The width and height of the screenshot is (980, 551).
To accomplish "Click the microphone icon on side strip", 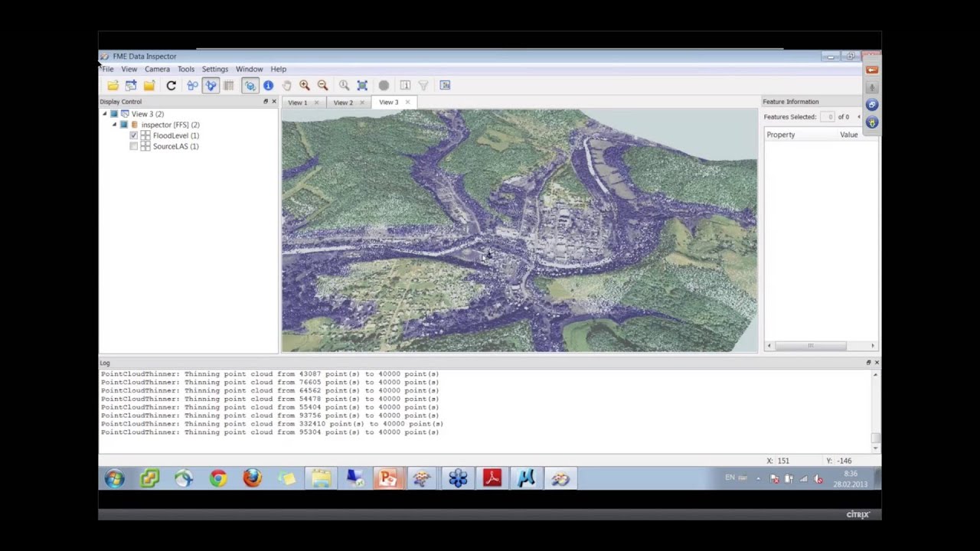I will [872, 87].
